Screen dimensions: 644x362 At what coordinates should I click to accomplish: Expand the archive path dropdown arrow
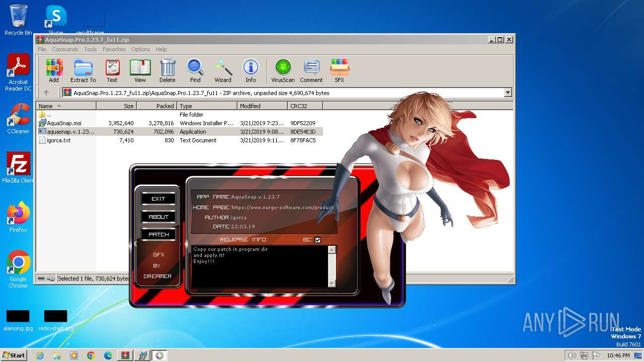508,93
